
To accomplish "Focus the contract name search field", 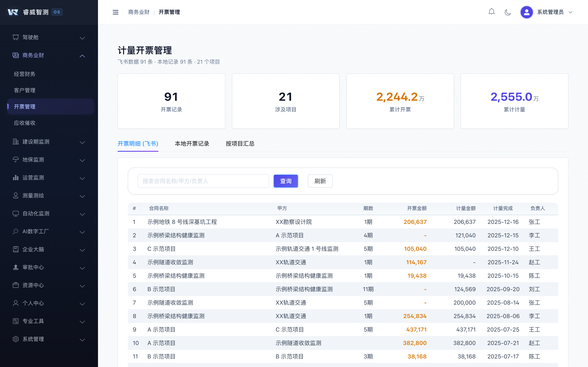I will (203, 181).
